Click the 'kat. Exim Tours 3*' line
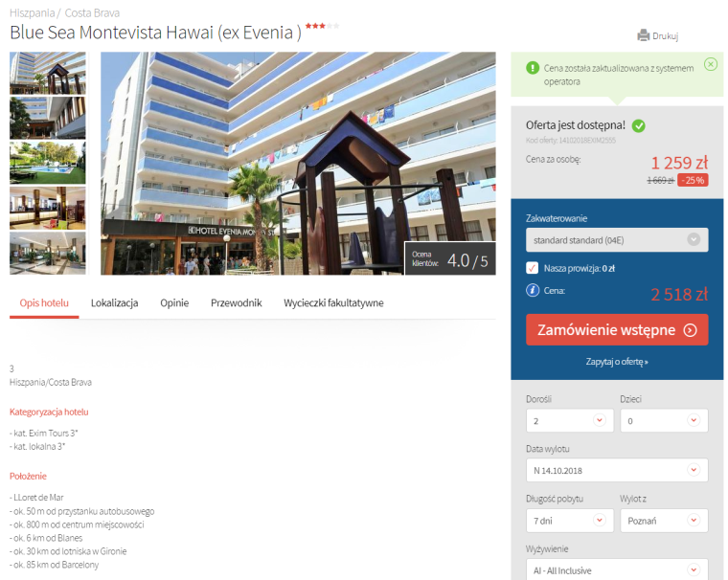 [44, 433]
